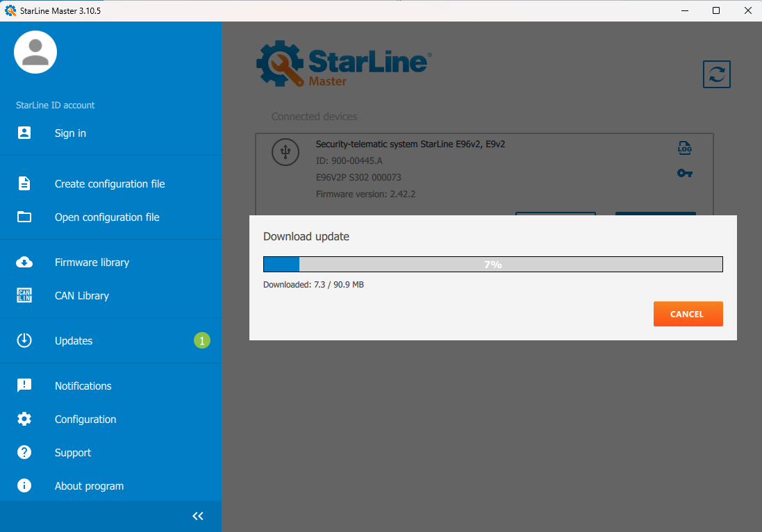Open Notifications in the sidebar
Viewport: 762px width, 532px height.
point(83,386)
